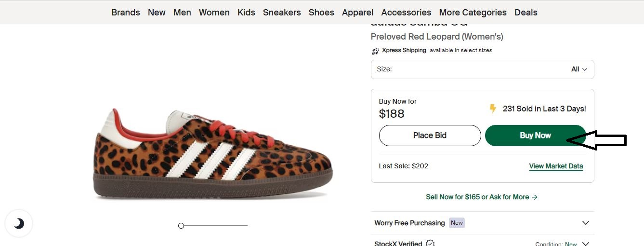Click the image rotation slider handle
Screen dimensions: 644x246
tap(181, 226)
